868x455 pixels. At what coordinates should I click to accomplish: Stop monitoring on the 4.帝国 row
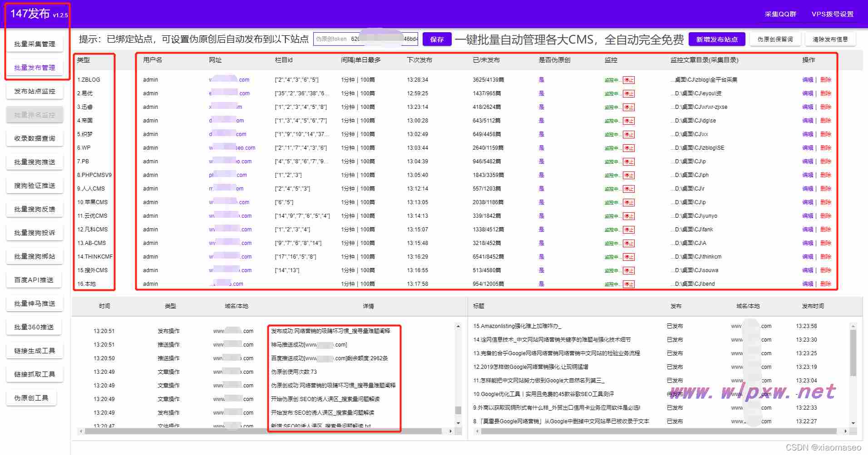click(629, 121)
